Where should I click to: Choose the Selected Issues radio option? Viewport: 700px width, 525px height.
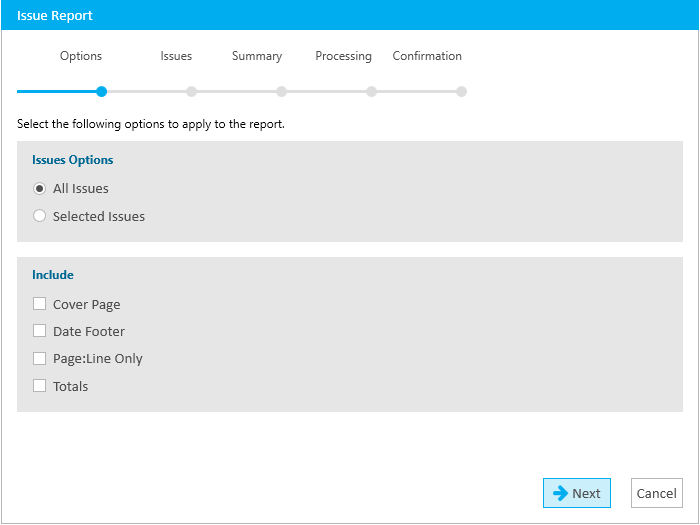pos(39,216)
